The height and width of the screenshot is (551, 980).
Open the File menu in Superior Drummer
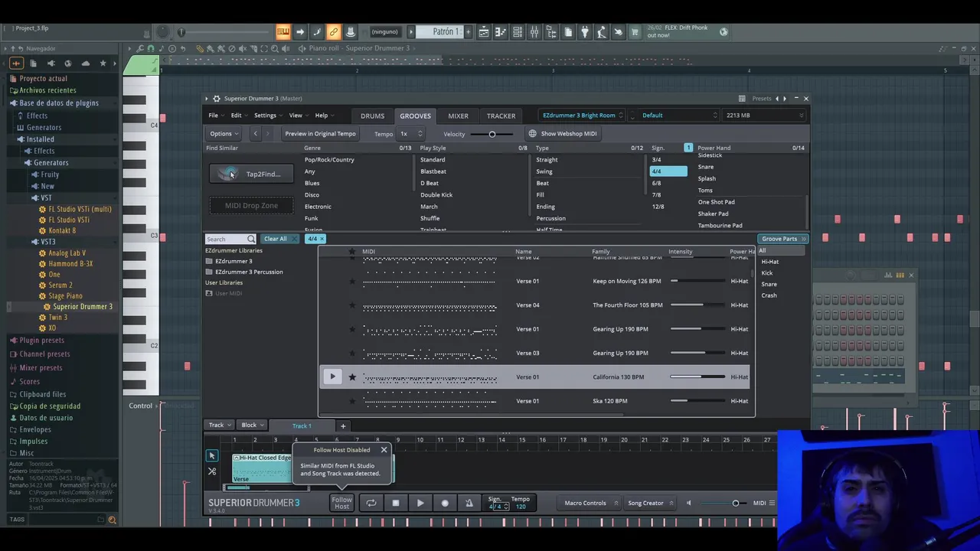tap(217, 116)
